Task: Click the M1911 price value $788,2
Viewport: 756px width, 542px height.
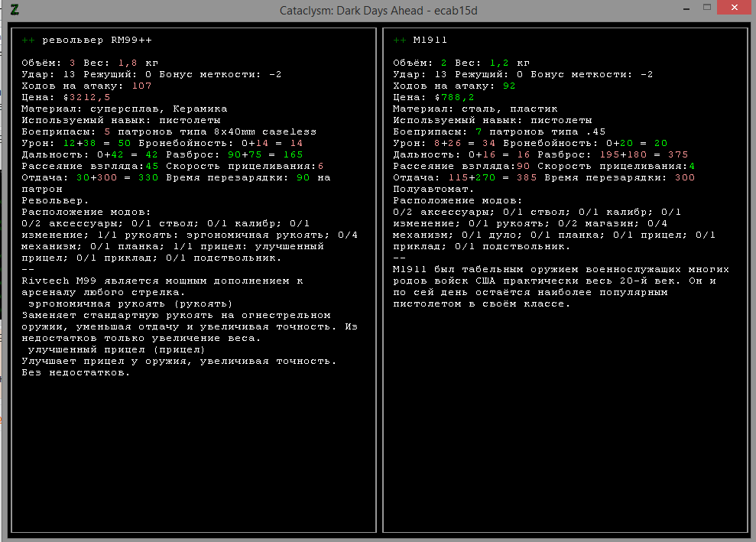Action: (455, 97)
